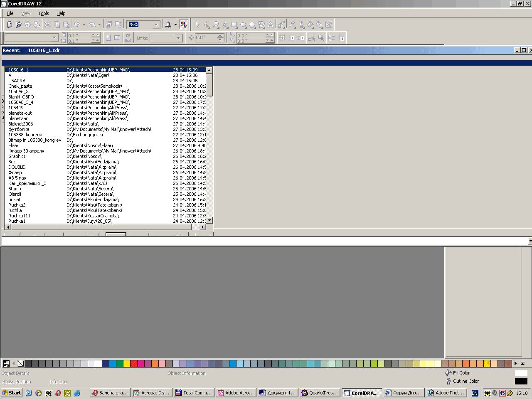Open the File menu
Viewport: 532px width, 399px height.
pyautogui.click(x=10, y=13)
